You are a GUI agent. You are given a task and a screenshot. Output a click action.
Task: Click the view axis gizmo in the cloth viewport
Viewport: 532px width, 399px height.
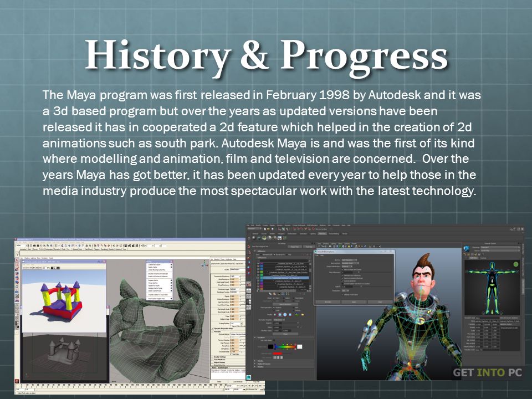(x=204, y=263)
